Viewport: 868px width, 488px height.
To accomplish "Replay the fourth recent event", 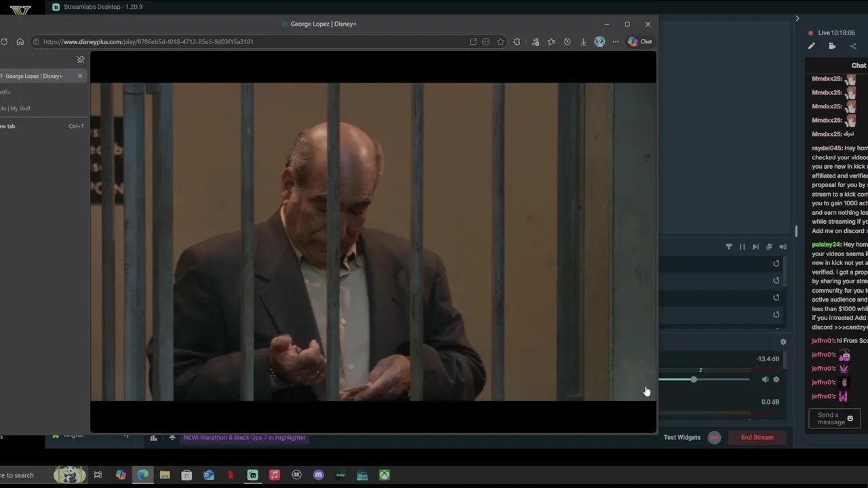I will pos(776,314).
